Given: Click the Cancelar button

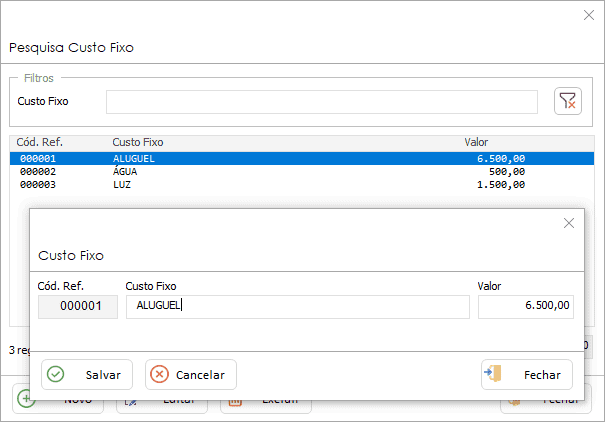Looking at the screenshot, I should pyautogui.click(x=191, y=375).
